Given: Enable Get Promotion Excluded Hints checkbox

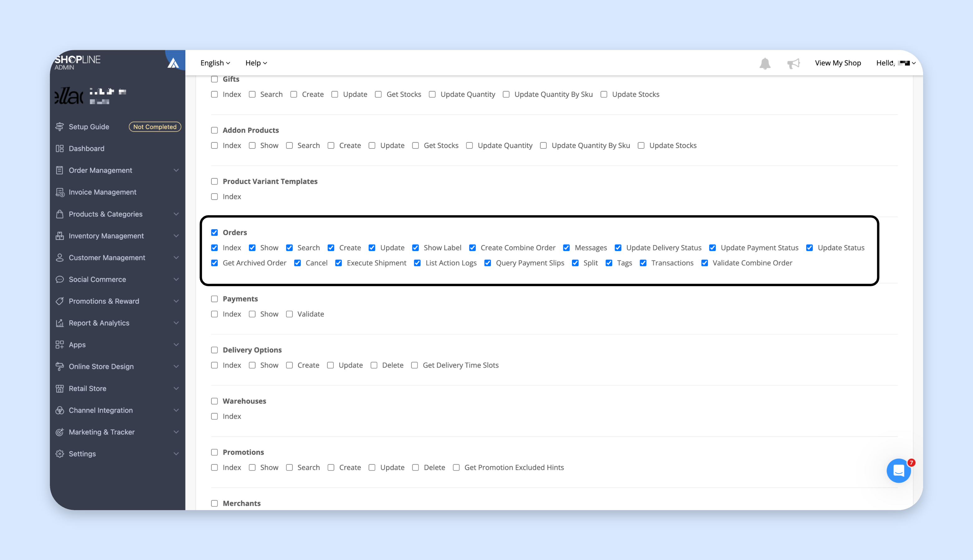Looking at the screenshot, I should coord(457,468).
